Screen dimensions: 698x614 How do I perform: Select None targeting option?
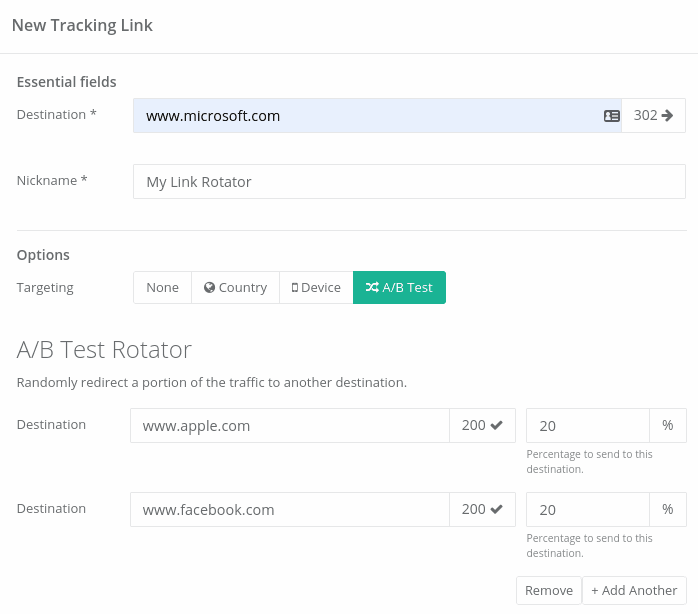[x=162, y=288]
